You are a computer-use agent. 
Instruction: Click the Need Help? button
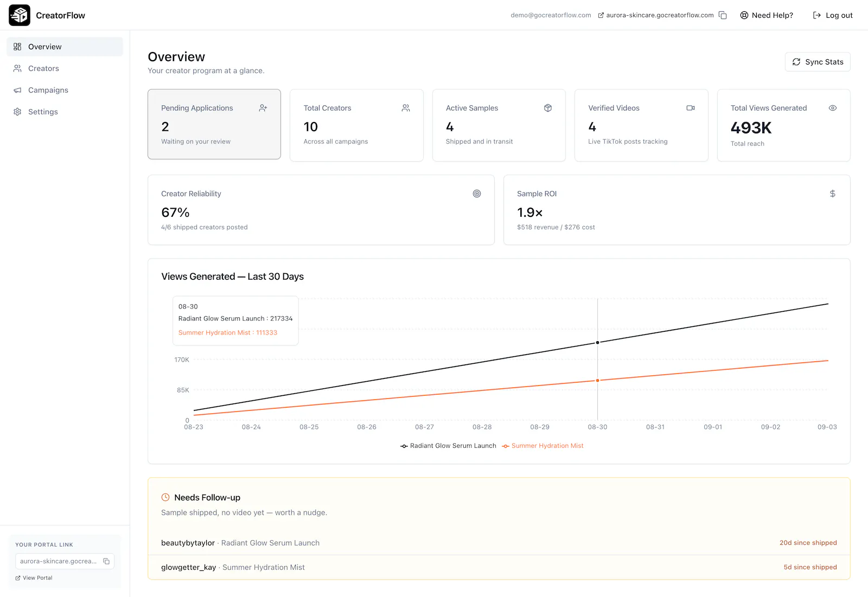pyautogui.click(x=767, y=15)
